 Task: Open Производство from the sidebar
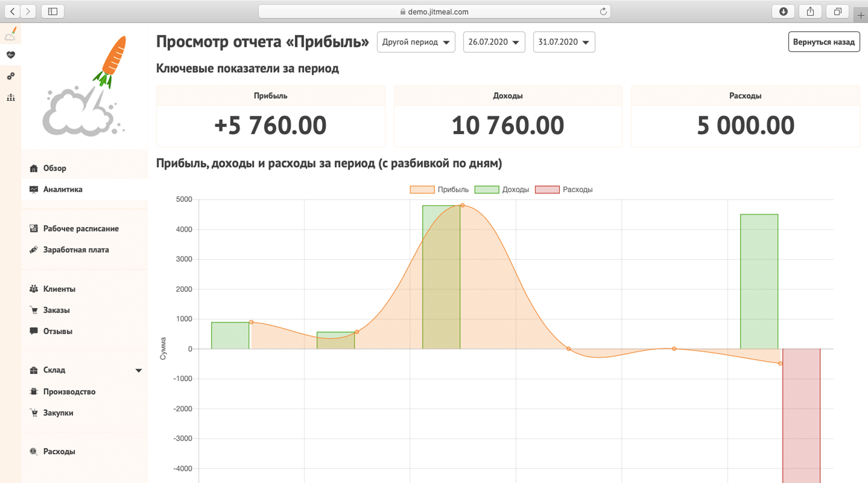tap(69, 392)
